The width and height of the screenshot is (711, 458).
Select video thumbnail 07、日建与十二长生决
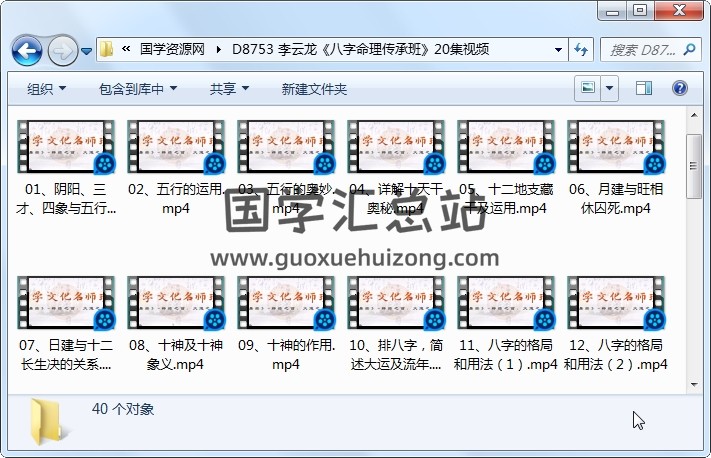pos(66,303)
